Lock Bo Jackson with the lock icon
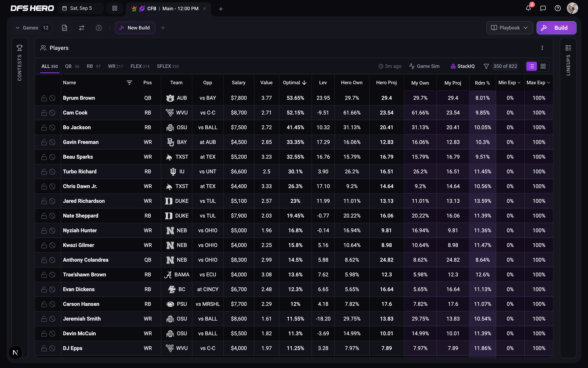 pyautogui.click(x=44, y=128)
